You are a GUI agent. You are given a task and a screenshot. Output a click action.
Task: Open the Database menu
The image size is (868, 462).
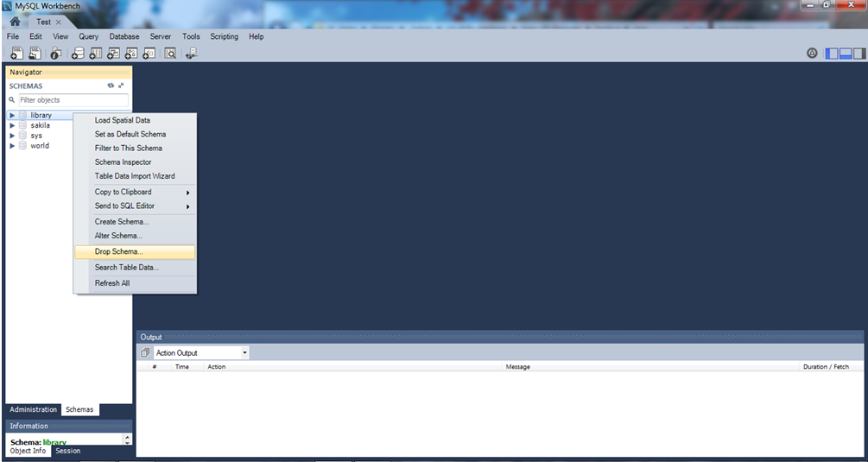point(124,36)
